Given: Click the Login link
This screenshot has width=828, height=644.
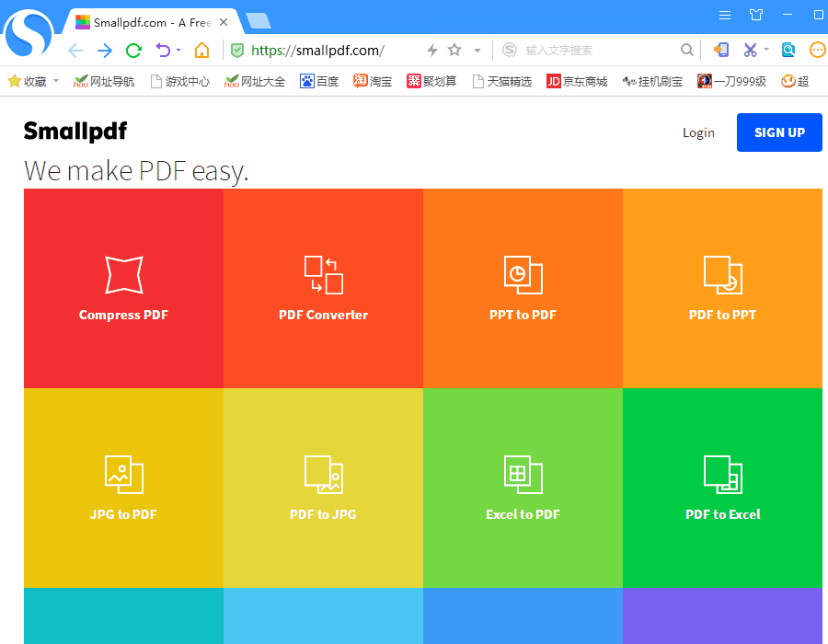Looking at the screenshot, I should 698,132.
